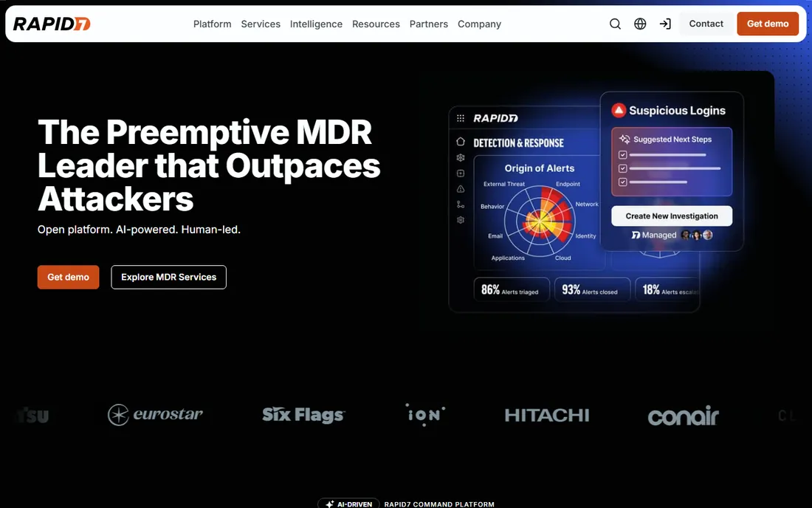Click the hero Get demo button
Viewport: 812px width, 508px height.
69,277
